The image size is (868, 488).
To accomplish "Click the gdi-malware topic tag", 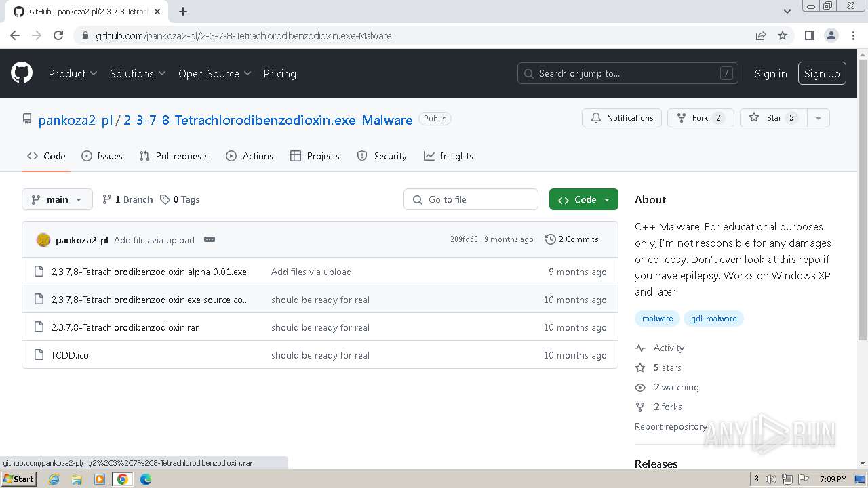I will [x=713, y=319].
